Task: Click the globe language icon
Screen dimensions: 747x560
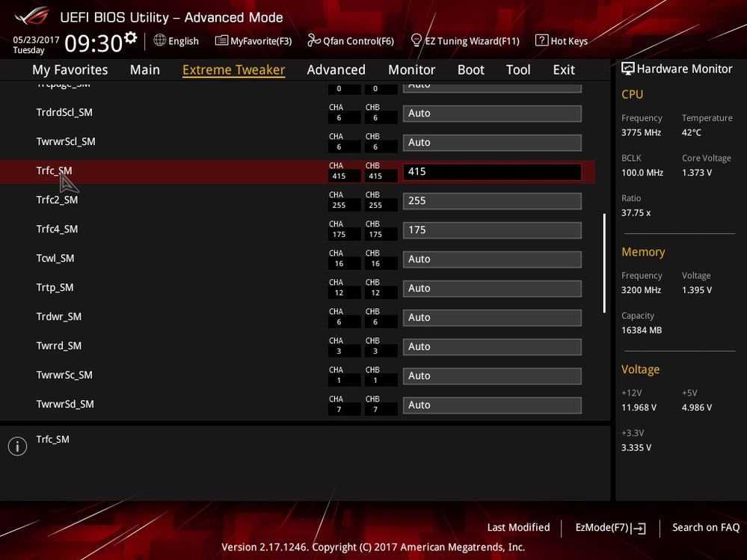Action: point(159,40)
